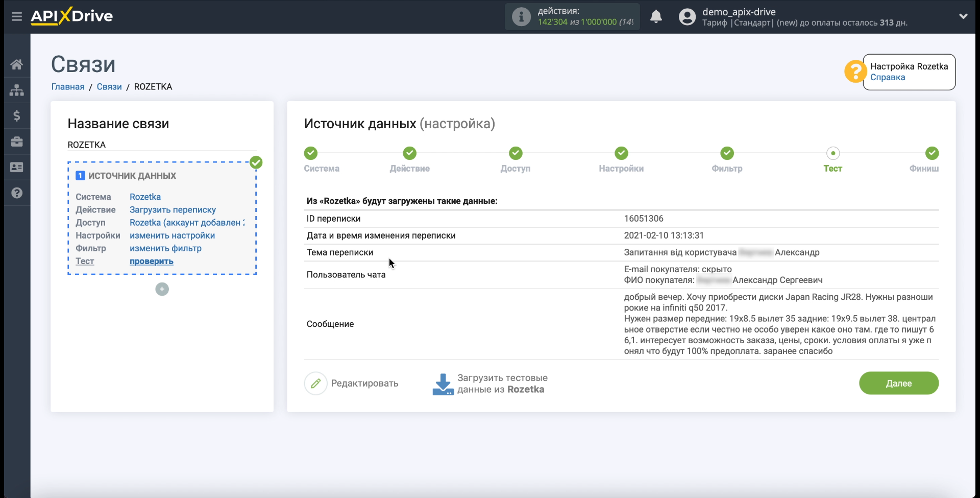The height and width of the screenshot is (498, 980).
Task: Open notifications bell
Action: [656, 17]
